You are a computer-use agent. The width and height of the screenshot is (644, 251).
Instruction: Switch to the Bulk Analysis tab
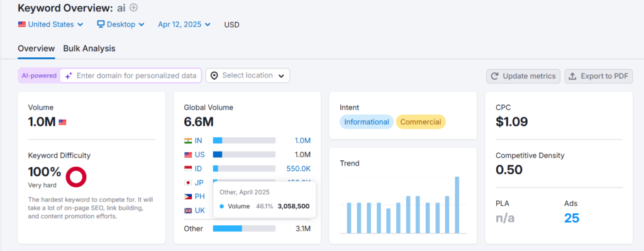(x=89, y=48)
